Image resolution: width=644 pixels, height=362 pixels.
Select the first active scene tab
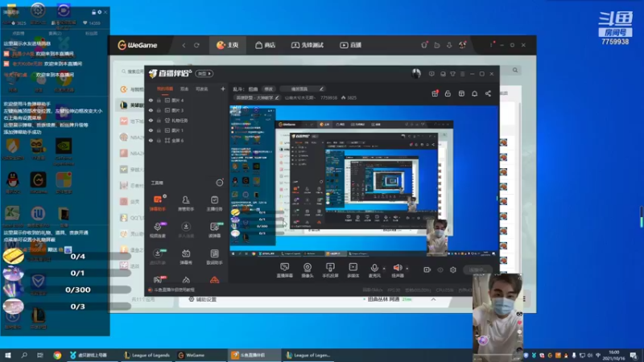pyautogui.click(x=165, y=88)
